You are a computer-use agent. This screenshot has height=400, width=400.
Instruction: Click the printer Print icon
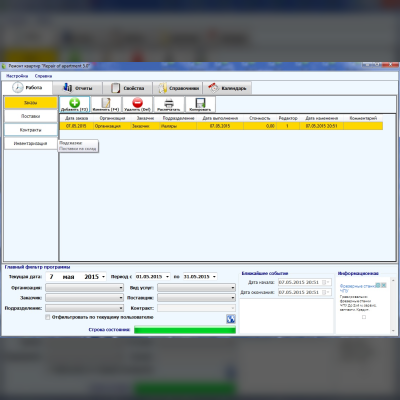point(169,103)
